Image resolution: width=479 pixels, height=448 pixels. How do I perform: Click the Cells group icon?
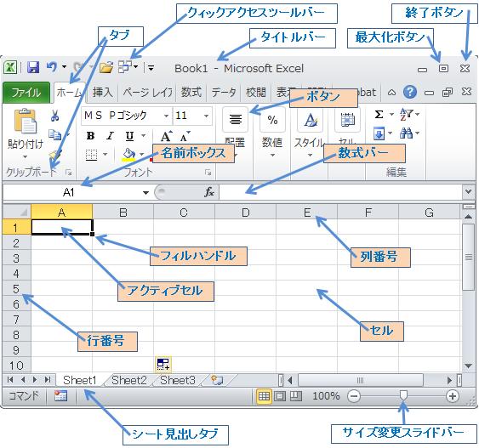[x=347, y=120]
